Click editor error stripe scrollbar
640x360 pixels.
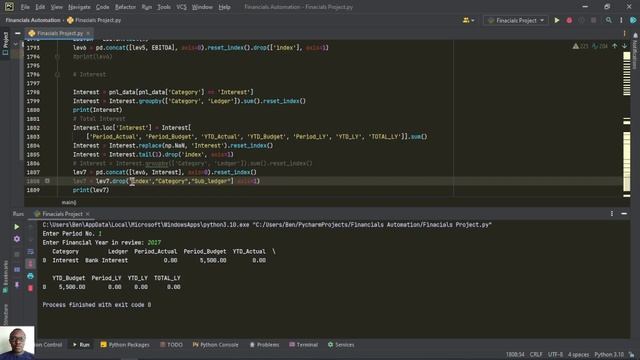click(x=627, y=124)
